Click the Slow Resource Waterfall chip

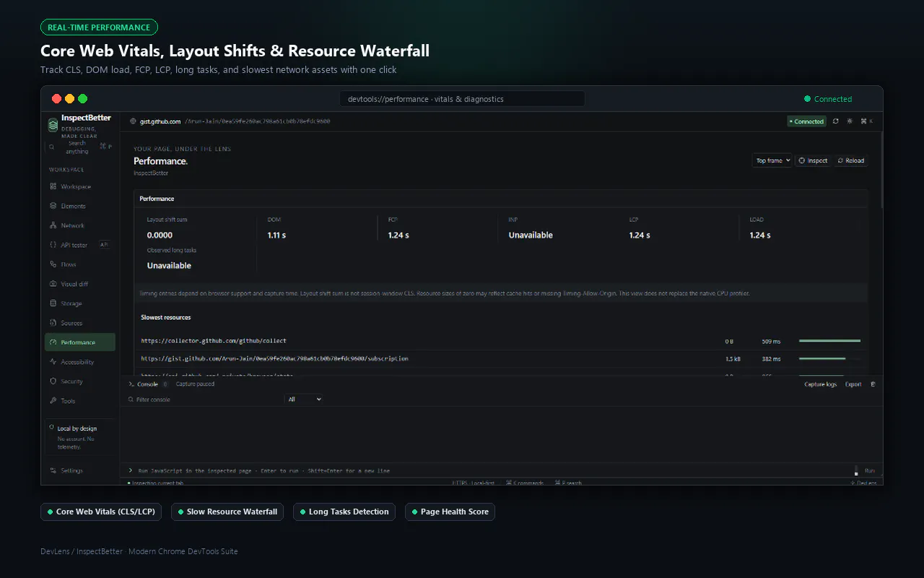(x=227, y=512)
